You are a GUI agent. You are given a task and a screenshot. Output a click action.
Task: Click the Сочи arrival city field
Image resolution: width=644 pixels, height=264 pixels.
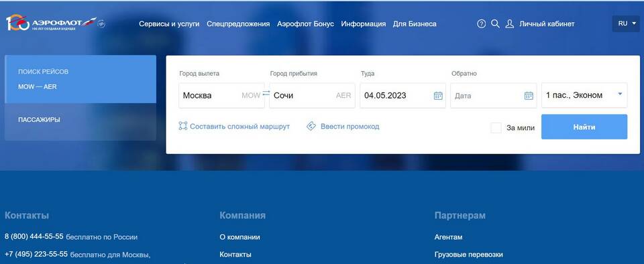coord(312,96)
